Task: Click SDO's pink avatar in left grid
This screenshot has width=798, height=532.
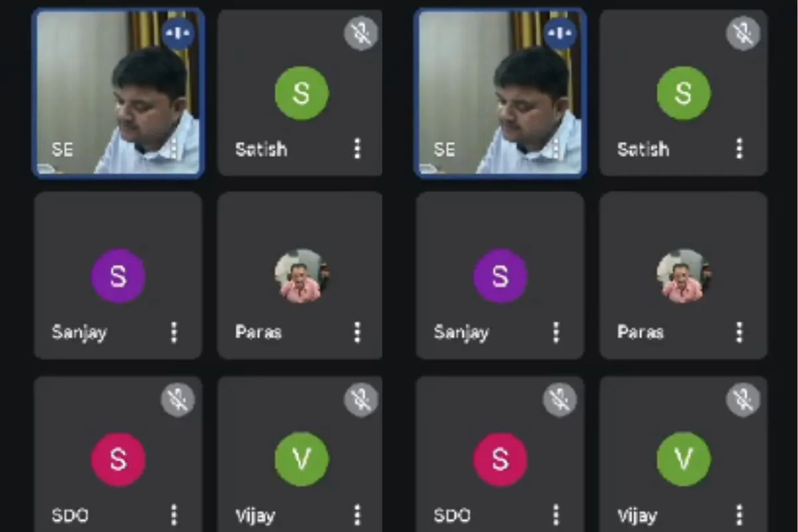Action: (118, 460)
